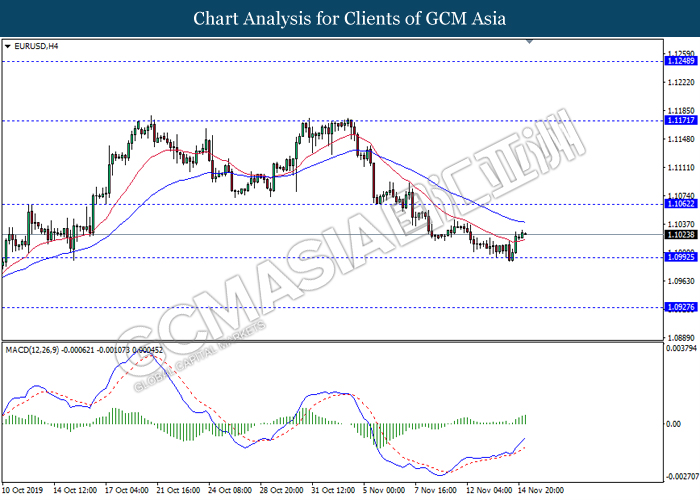
Task: Select the EURUSD,H4 chart title text
Action: point(36,46)
